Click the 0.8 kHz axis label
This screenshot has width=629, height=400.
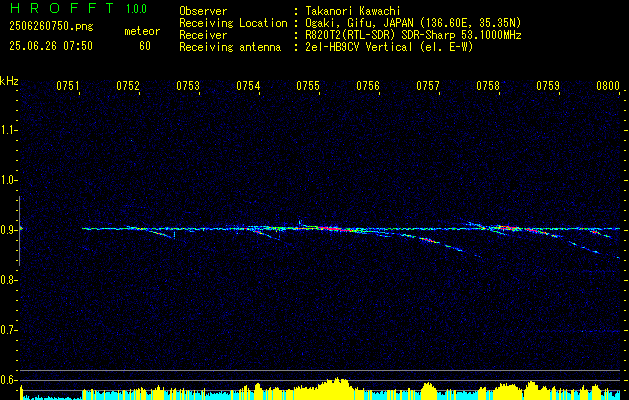(x=8, y=280)
